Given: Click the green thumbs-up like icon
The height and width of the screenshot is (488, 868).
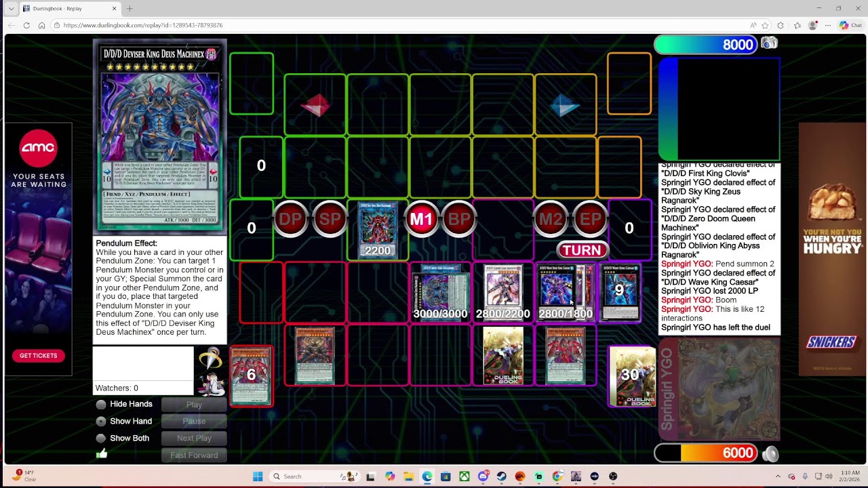Looking at the screenshot, I should click(x=102, y=454).
